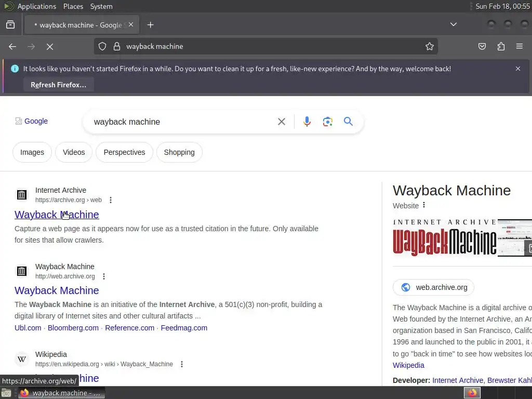Viewport: 532px width, 399px height.
Task: Filter results by Perspectives
Action: point(124,152)
